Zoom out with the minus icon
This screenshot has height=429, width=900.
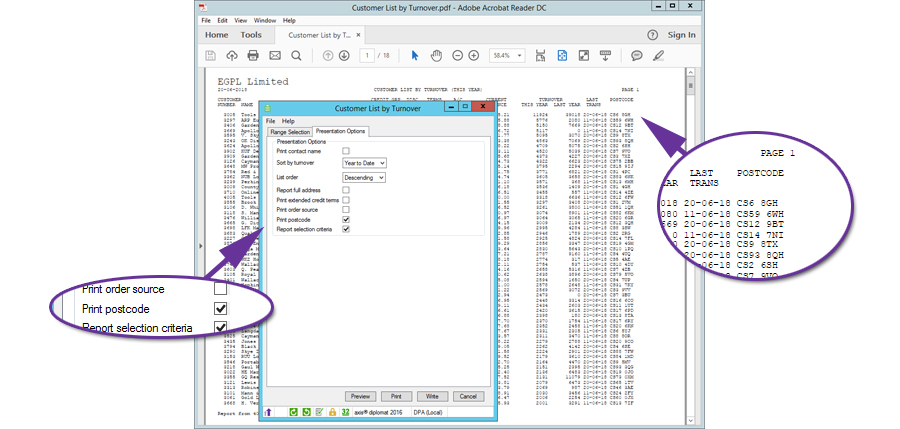tap(457, 56)
